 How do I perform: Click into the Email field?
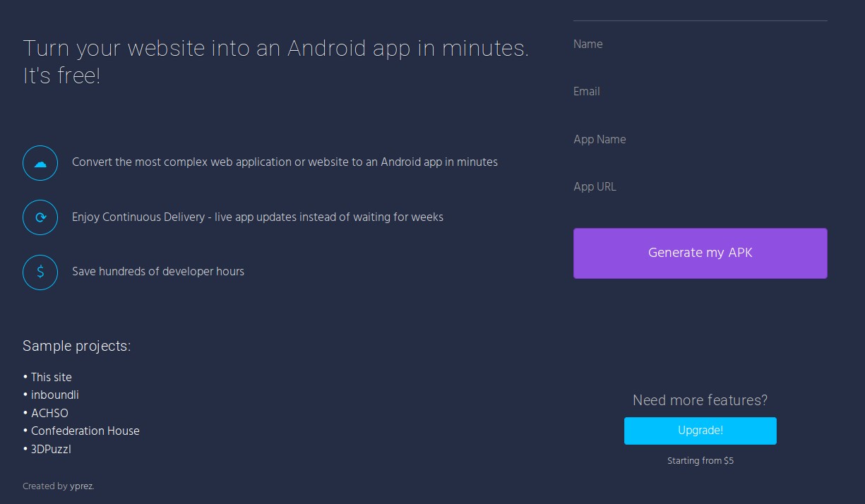click(699, 92)
